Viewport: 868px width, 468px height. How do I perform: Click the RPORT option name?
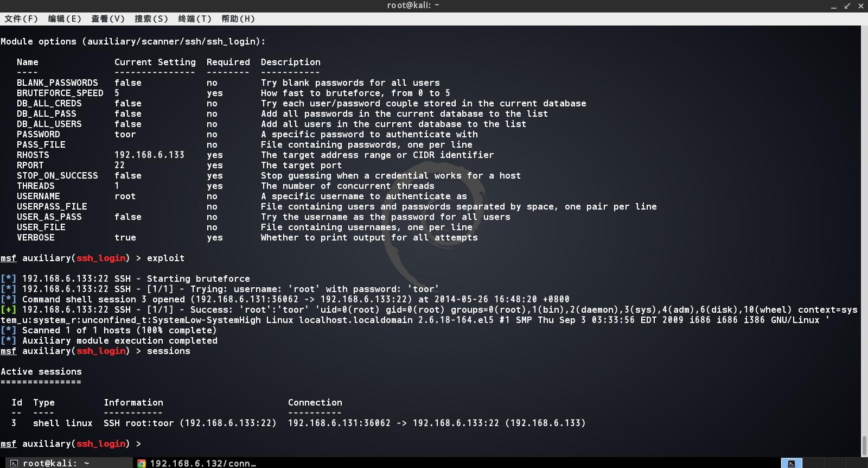30,166
